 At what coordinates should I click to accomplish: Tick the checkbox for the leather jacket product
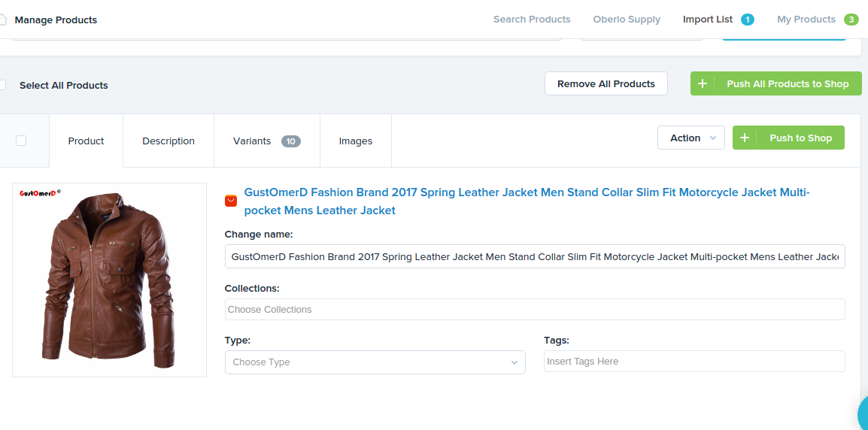[21, 141]
